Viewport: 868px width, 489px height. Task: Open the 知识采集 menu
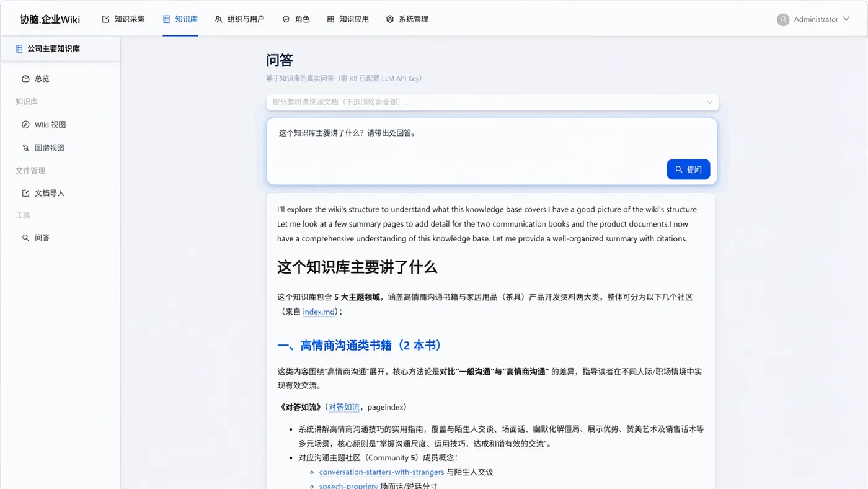[x=123, y=19]
